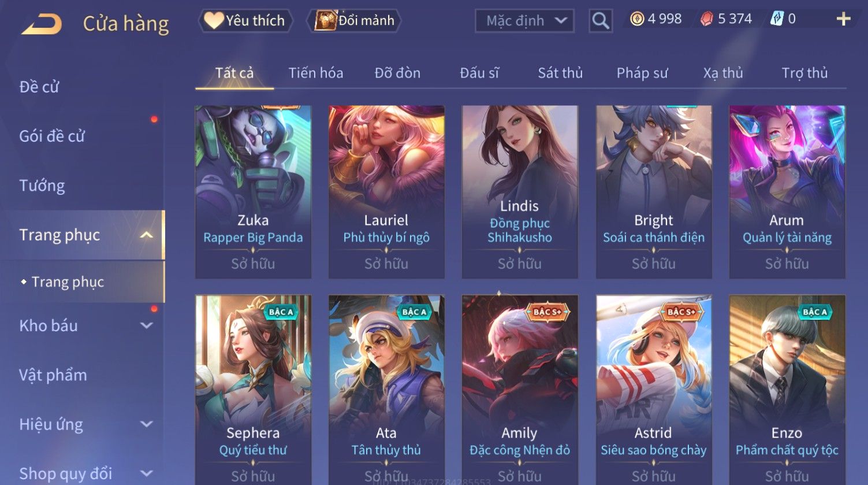Click the gold coin balance icon

pyautogui.click(x=637, y=19)
